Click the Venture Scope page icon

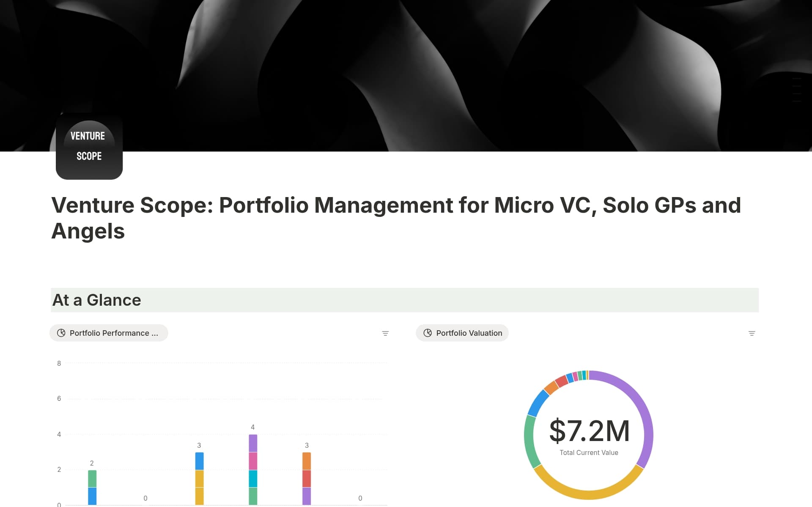click(89, 147)
